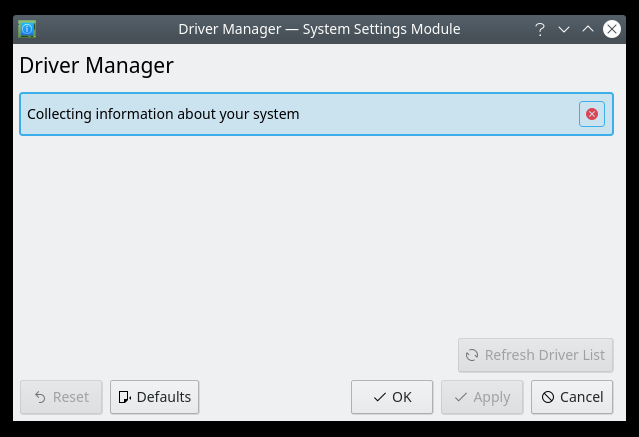
Task: Close the System Settings Module window
Action: [x=611, y=29]
